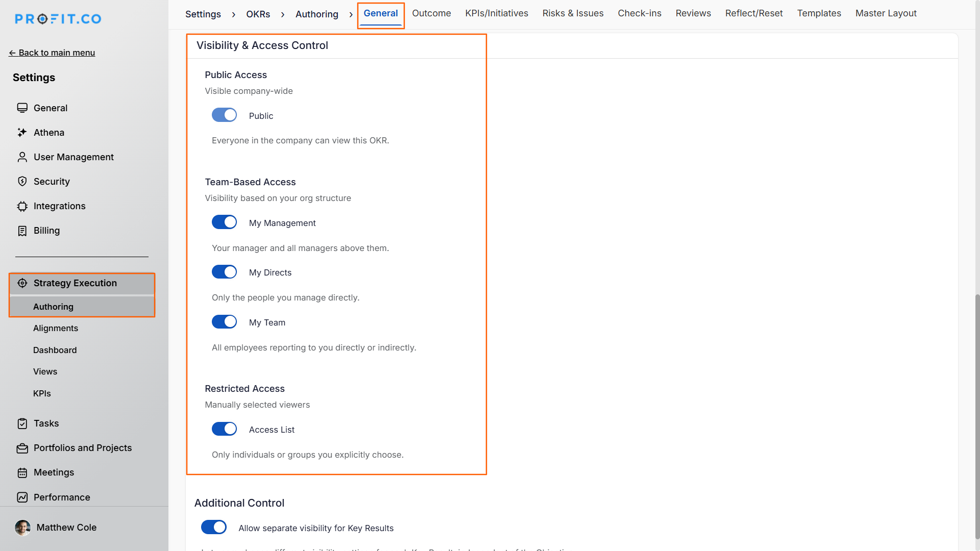980x551 pixels.
Task: Toggle separate visibility for Key Results
Action: (214, 528)
